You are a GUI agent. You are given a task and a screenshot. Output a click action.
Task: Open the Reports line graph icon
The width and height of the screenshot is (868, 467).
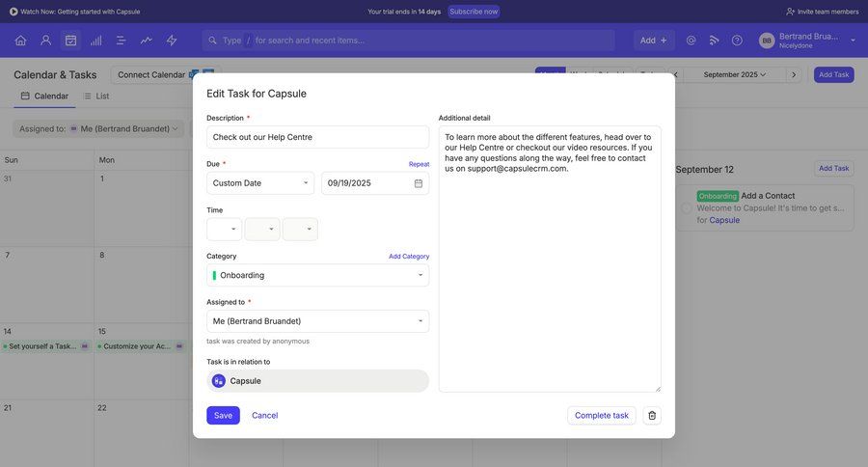(147, 41)
